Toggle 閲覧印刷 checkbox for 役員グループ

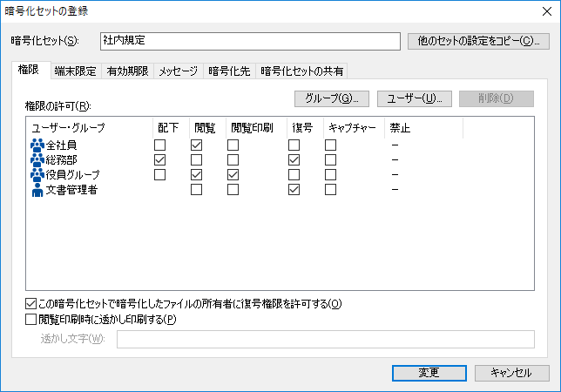(x=233, y=175)
